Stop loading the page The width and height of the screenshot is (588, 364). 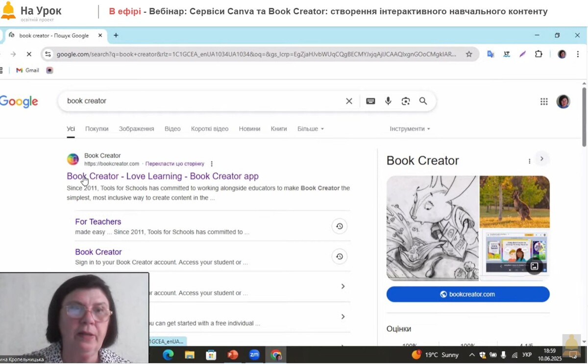pyautogui.click(x=29, y=54)
